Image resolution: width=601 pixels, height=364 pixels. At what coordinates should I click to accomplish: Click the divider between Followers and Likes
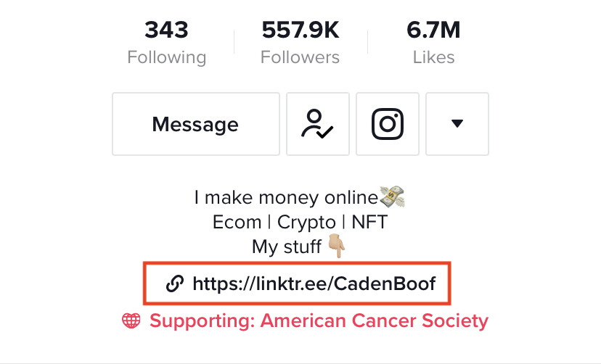click(x=367, y=42)
